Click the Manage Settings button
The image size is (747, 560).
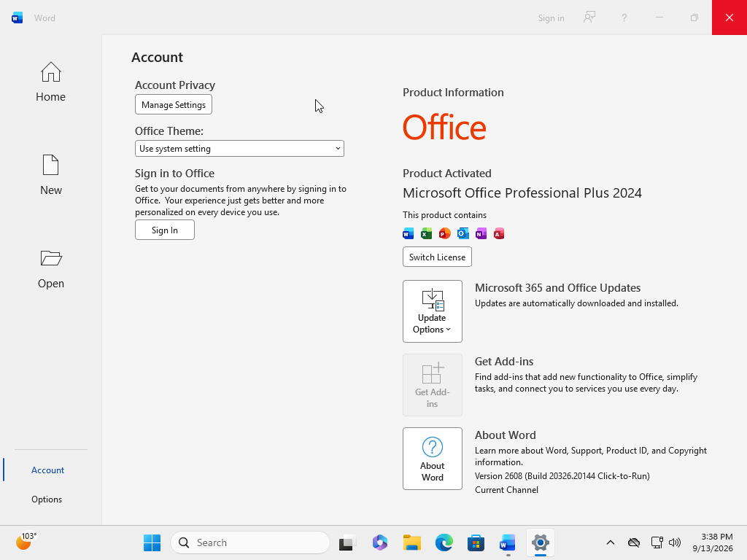[x=174, y=105]
